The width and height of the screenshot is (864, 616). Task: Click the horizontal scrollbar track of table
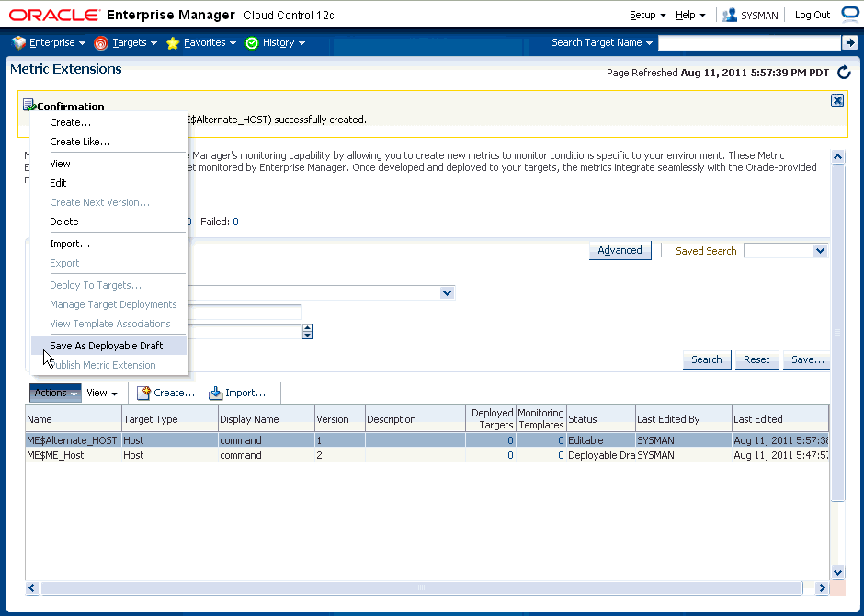pos(422,587)
